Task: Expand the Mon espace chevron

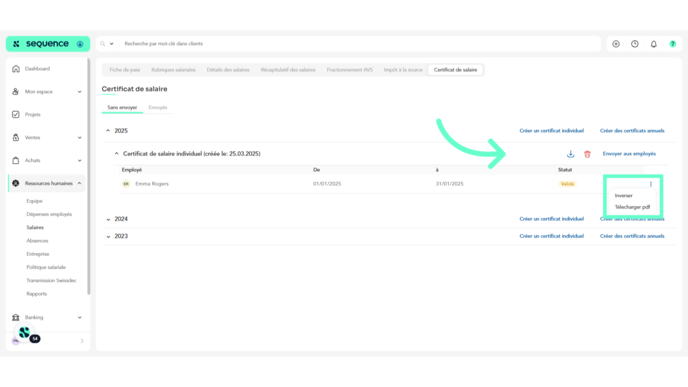Action: point(79,92)
